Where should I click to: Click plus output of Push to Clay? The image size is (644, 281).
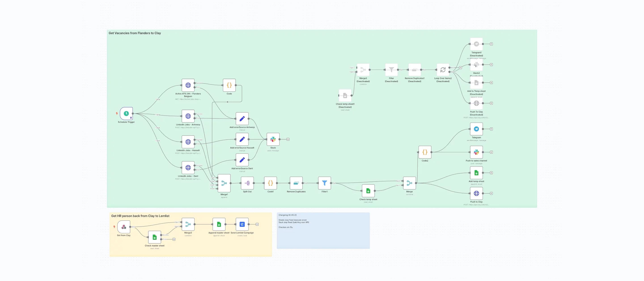(x=491, y=194)
